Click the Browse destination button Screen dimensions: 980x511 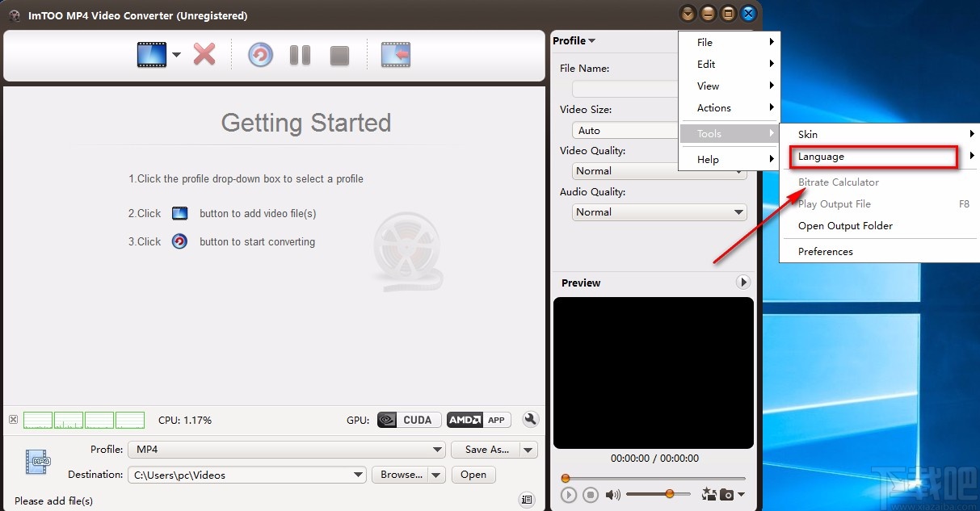point(402,475)
